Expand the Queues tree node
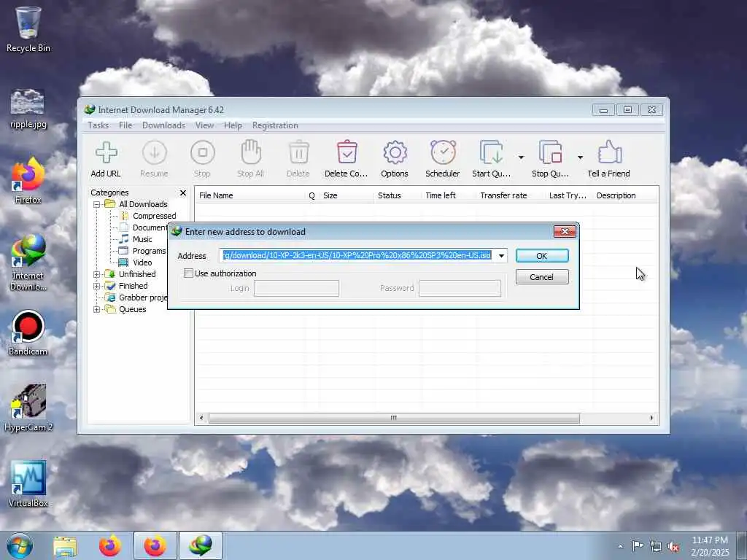Image resolution: width=747 pixels, height=560 pixels. point(97,309)
